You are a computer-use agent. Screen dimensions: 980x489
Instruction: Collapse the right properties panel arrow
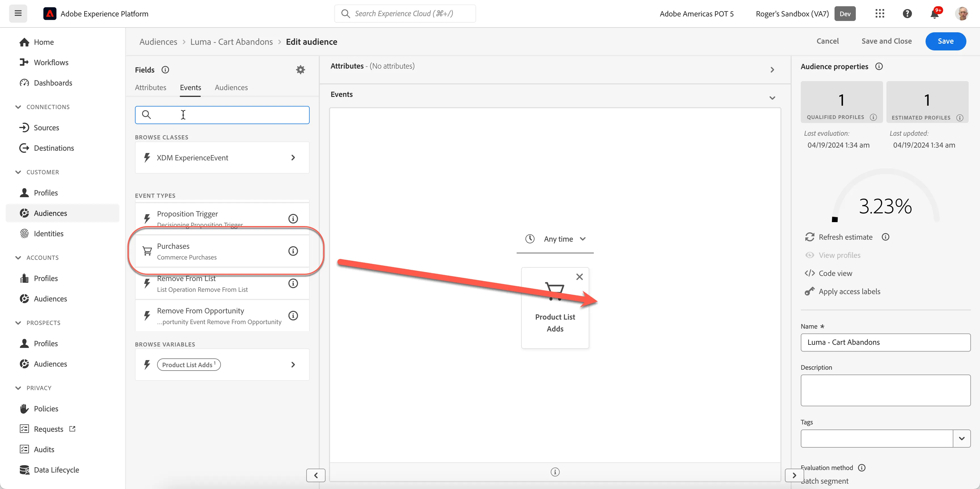point(794,475)
